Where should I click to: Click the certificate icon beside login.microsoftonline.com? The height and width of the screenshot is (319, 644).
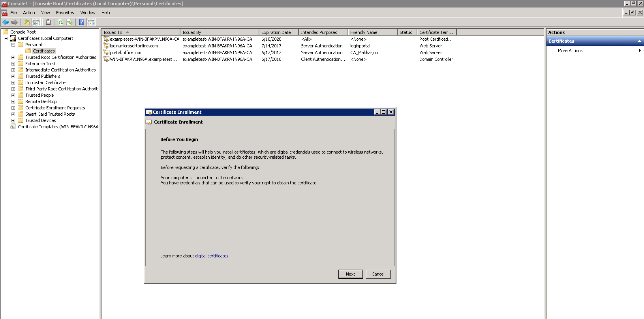tap(106, 46)
